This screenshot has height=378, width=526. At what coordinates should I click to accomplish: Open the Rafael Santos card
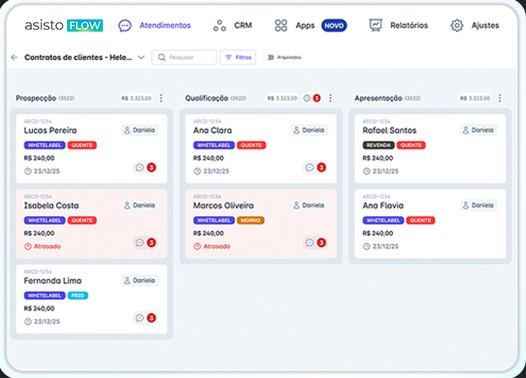[x=430, y=149]
